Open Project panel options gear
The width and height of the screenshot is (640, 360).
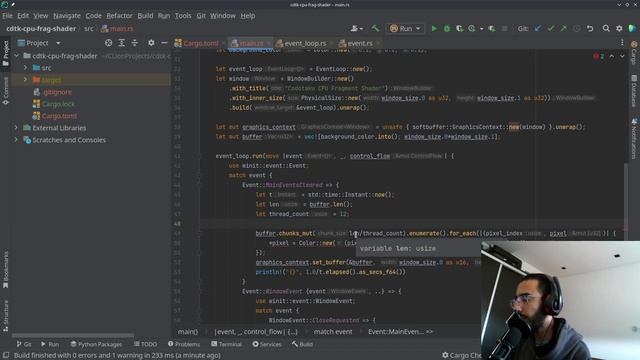pos(151,43)
